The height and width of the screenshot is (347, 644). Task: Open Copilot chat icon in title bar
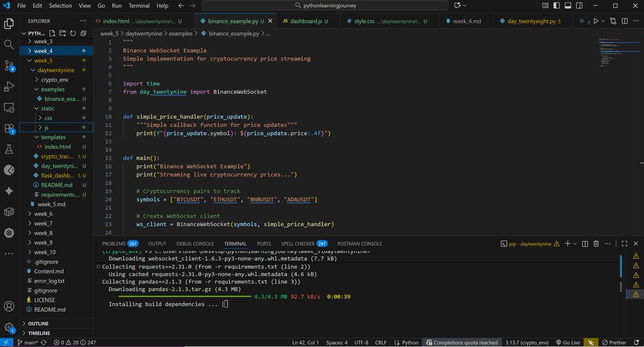(458, 5)
